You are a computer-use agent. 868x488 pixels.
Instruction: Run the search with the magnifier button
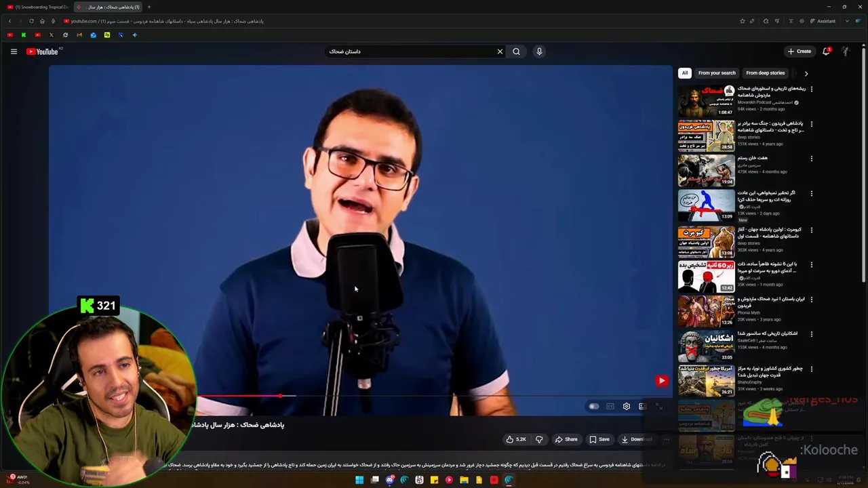point(517,52)
